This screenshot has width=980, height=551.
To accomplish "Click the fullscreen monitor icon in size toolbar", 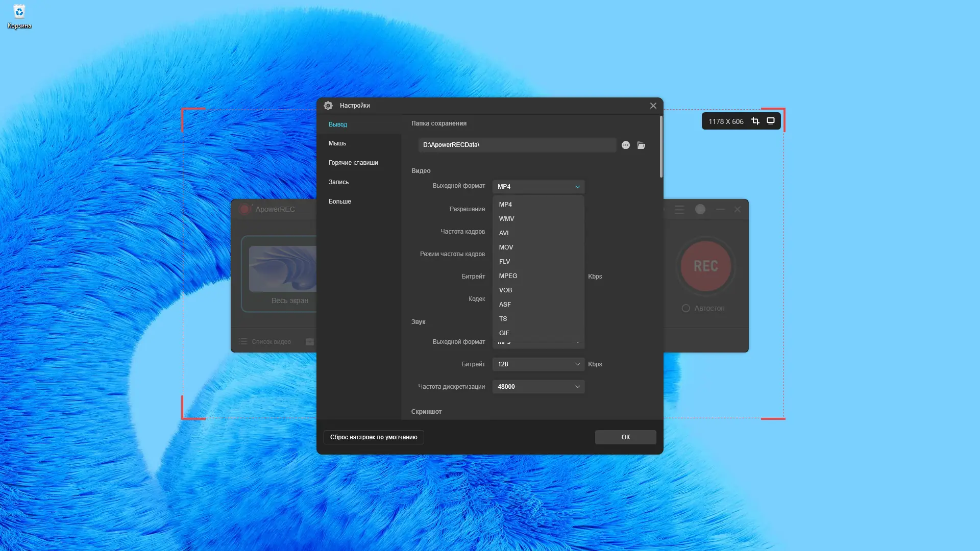I will (771, 121).
